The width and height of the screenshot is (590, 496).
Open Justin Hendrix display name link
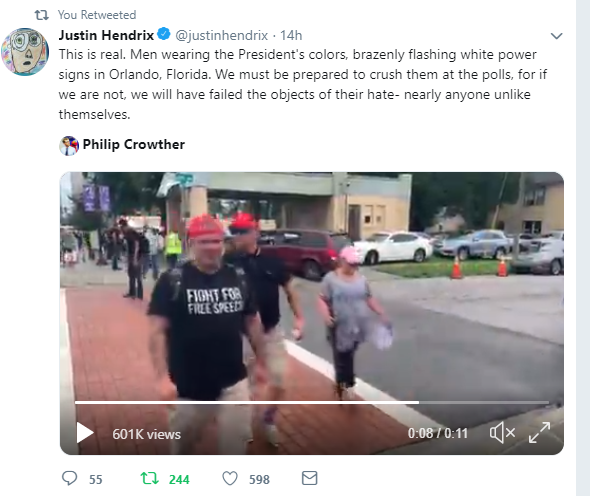[106, 35]
